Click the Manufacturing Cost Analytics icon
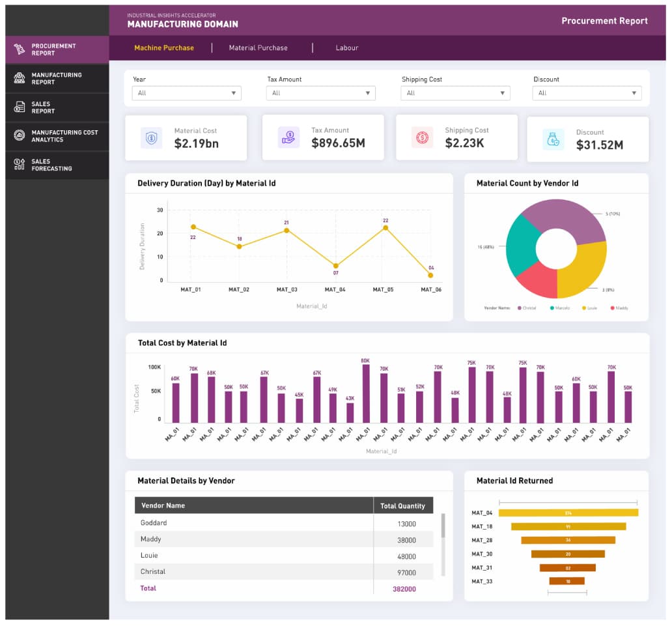 20,135
